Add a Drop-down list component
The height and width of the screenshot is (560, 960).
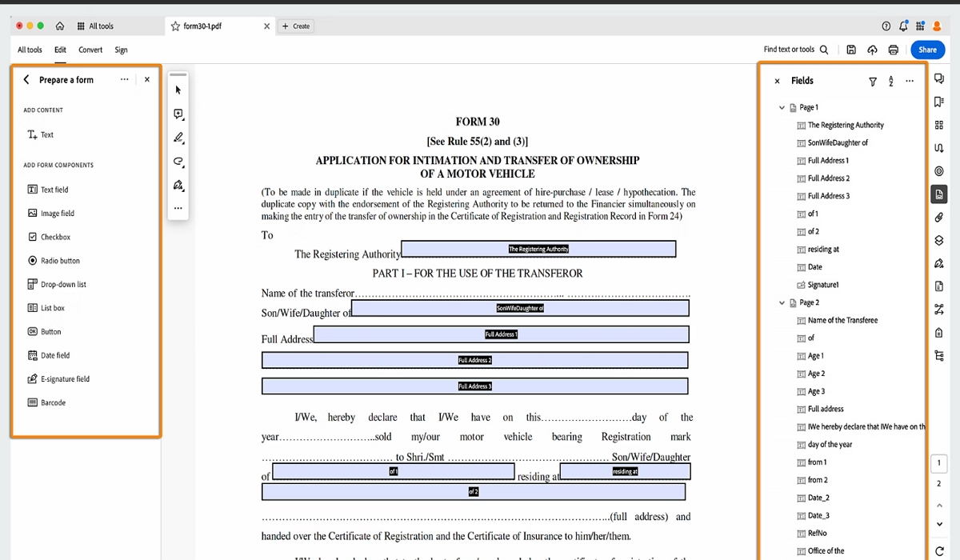pos(57,285)
